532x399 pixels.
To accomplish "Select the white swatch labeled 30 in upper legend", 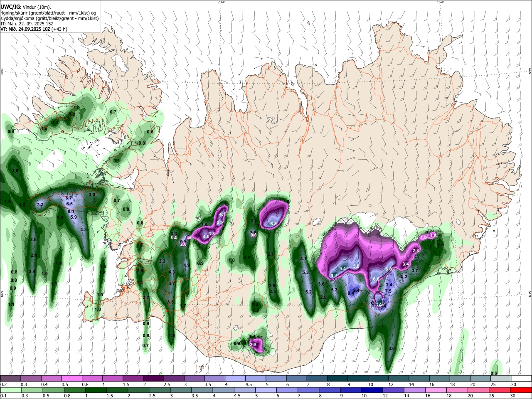I will [x=521, y=379].
